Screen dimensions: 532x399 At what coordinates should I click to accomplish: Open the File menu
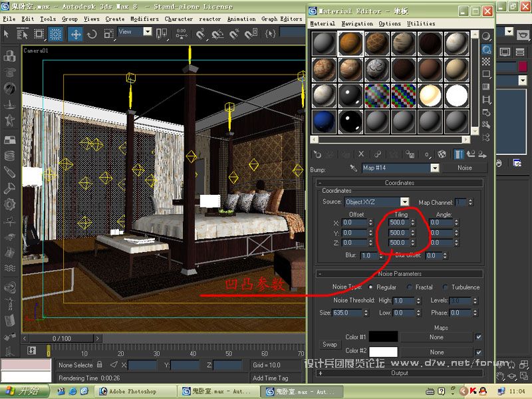pyautogui.click(x=9, y=19)
